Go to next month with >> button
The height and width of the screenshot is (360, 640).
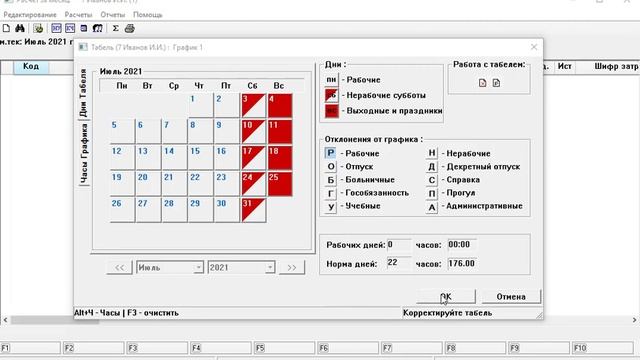click(291, 267)
